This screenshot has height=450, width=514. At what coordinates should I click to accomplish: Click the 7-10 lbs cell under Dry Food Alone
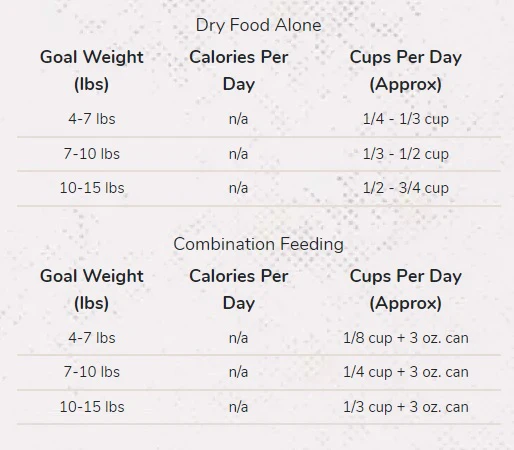[92, 154]
